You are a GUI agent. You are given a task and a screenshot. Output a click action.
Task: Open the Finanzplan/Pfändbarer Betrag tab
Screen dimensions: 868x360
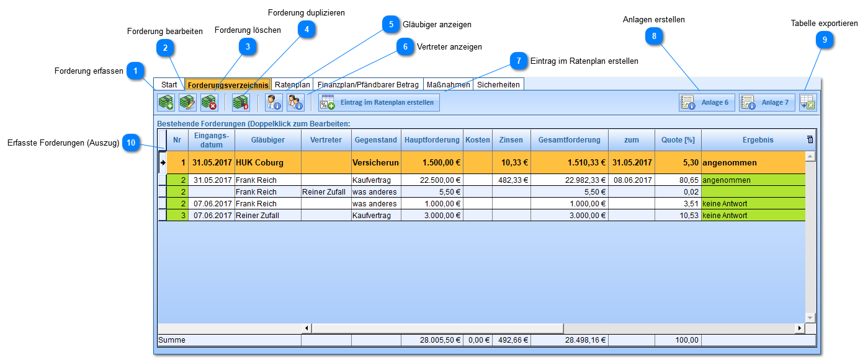point(368,84)
